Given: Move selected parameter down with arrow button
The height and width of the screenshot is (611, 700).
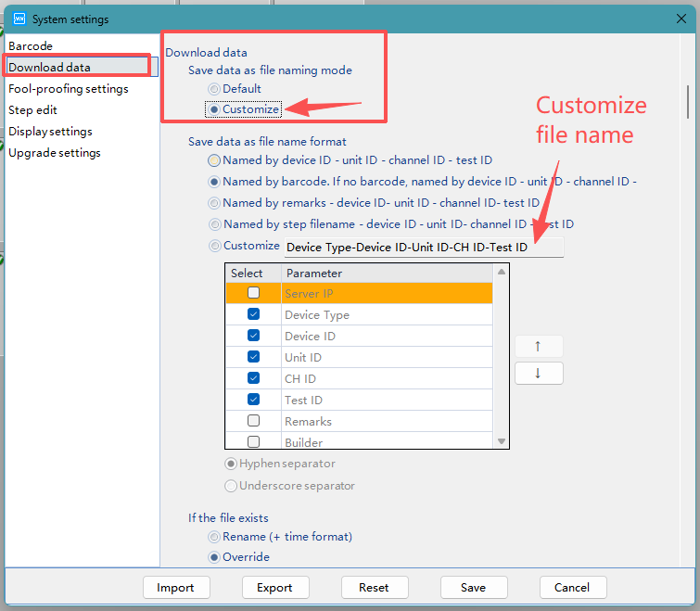Looking at the screenshot, I should 539,373.
